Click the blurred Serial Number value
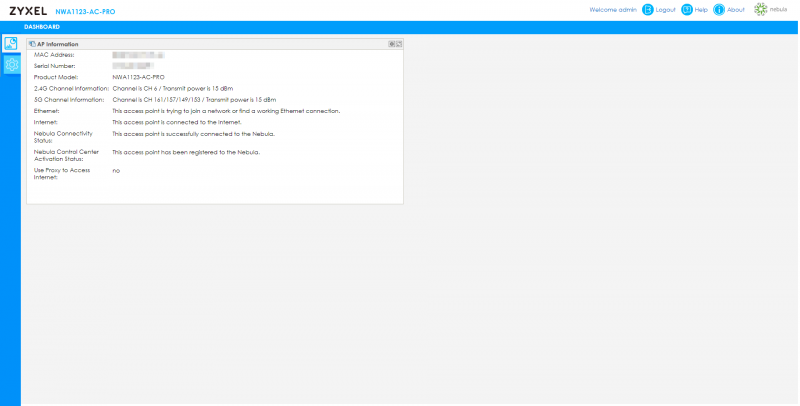This screenshot has height=406, width=800. click(x=133, y=66)
